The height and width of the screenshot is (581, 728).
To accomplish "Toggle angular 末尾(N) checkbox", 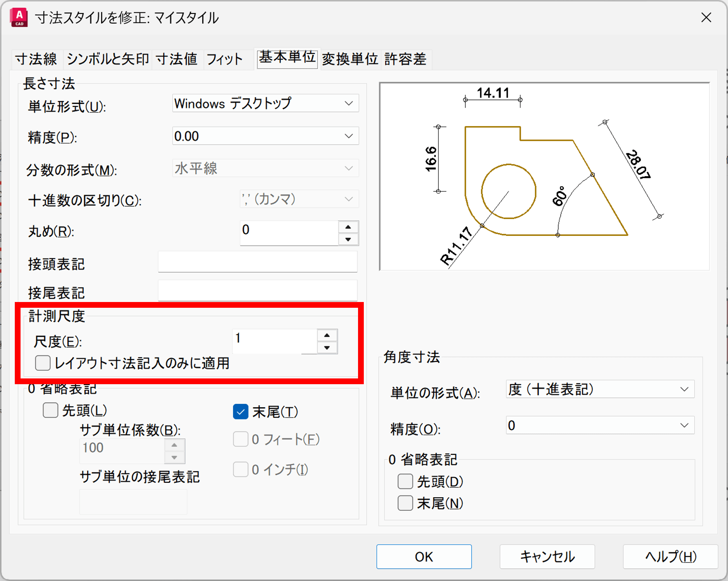I will 405,503.
